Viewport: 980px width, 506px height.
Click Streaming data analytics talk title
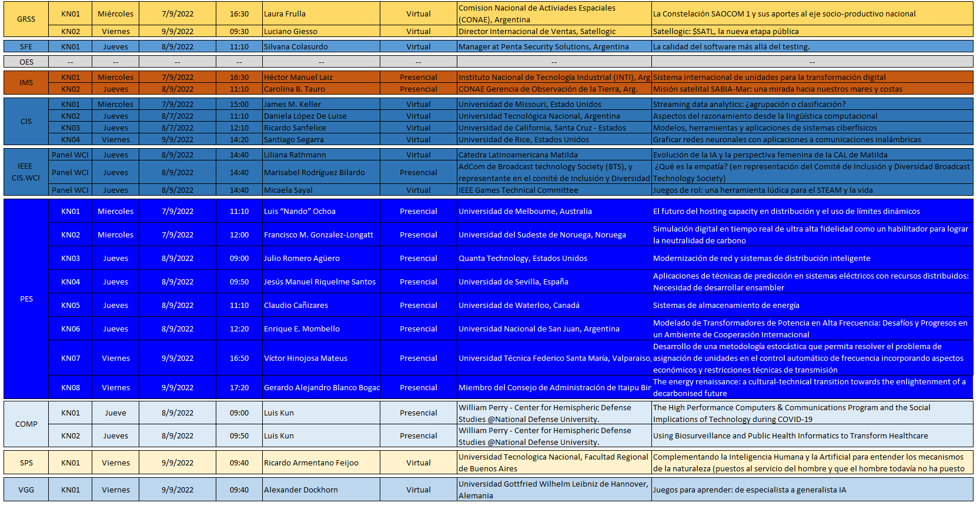point(749,104)
